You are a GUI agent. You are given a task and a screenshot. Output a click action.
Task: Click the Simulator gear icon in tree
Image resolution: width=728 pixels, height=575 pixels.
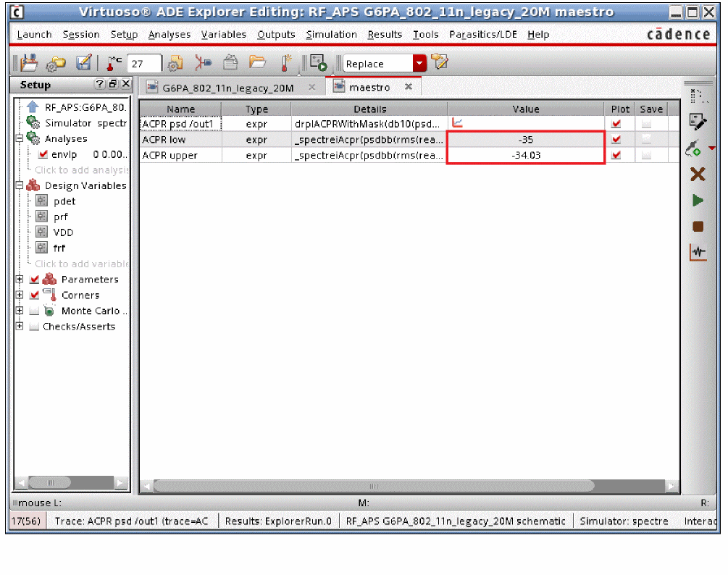[33, 122]
